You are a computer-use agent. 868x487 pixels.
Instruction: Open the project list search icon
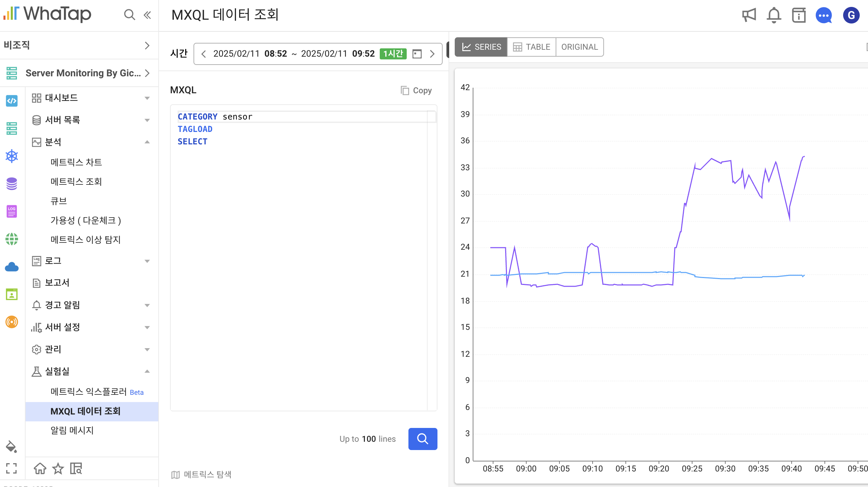pos(76,468)
